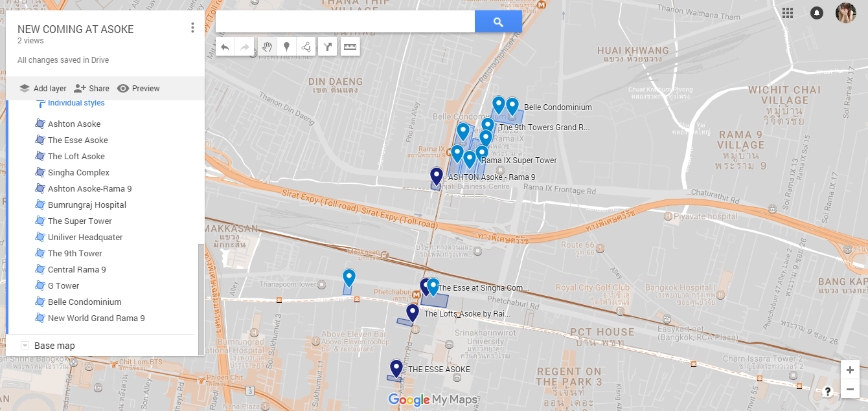Open the help question mark button
868x411 pixels.
tap(828, 391)
